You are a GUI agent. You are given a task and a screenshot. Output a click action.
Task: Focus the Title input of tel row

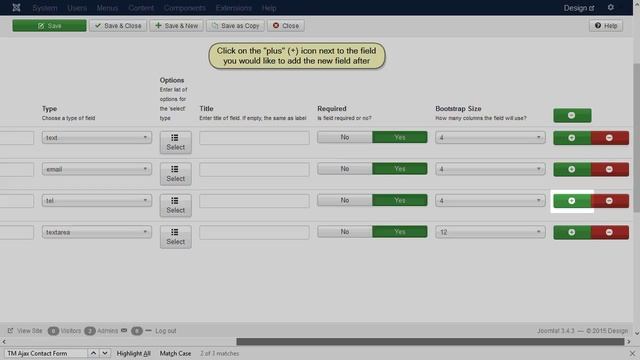(254, 200)
